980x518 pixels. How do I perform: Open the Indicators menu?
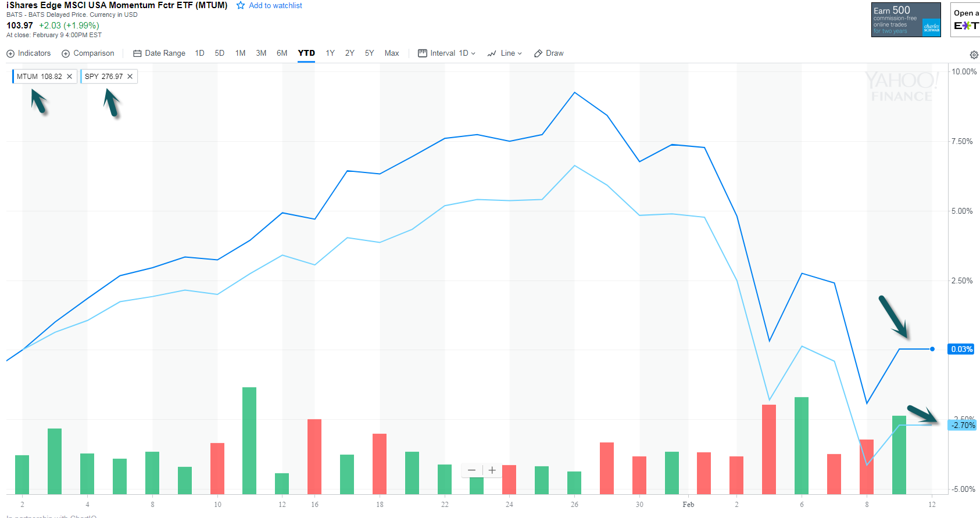coord(28,53)
